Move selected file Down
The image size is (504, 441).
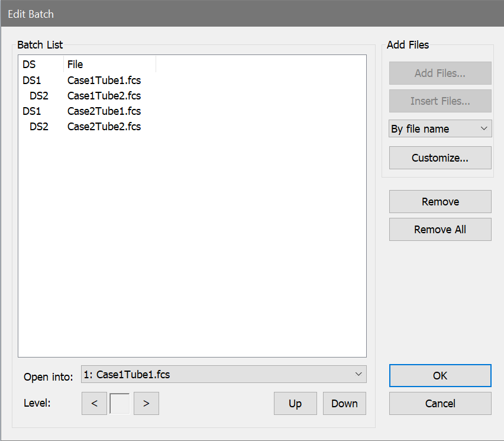coord(344,403)
